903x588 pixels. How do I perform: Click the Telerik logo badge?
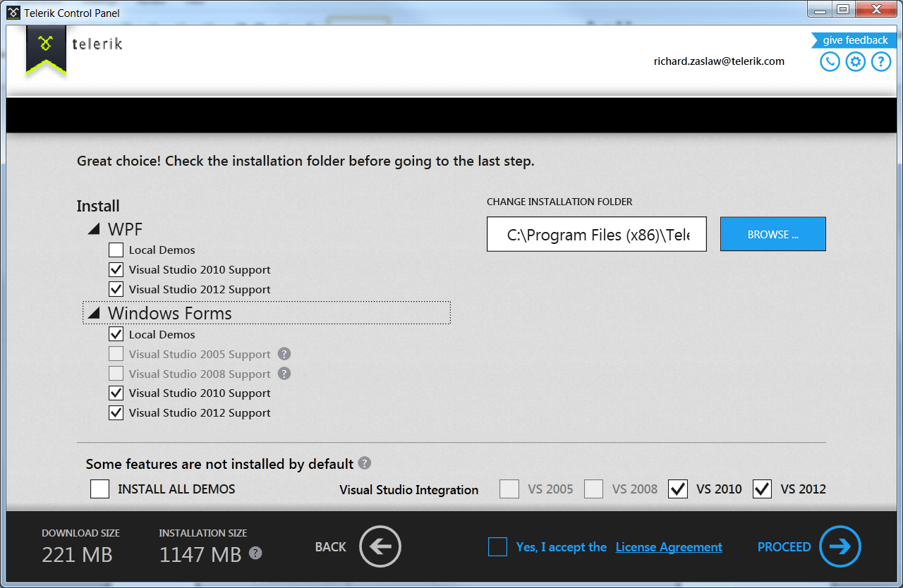tap(46, 50)
